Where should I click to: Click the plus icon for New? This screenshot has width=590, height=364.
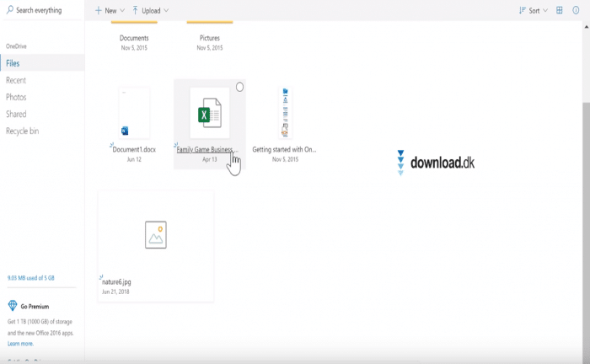98,10
